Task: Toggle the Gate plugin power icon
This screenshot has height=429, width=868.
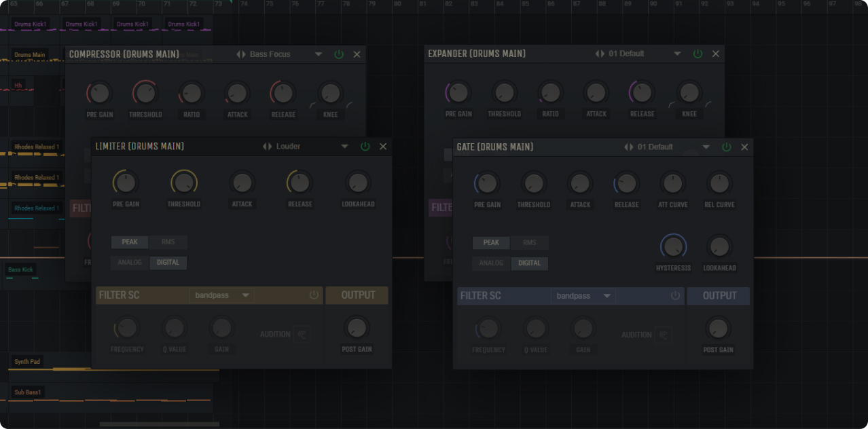Action: pyautogui.click(x=727, y=147)
